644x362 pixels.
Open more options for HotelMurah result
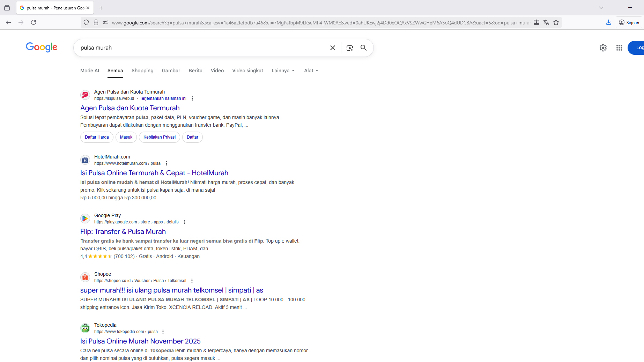point(166,163)
